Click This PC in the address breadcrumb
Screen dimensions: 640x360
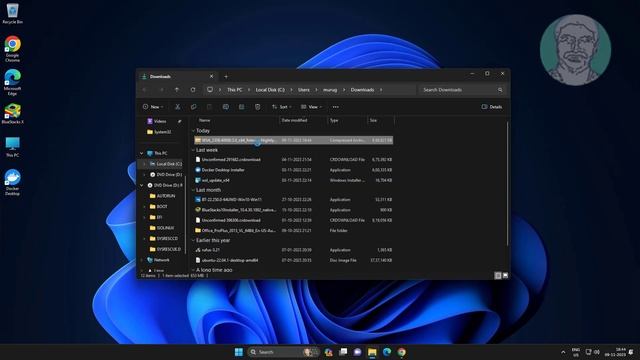coord(235,90)
